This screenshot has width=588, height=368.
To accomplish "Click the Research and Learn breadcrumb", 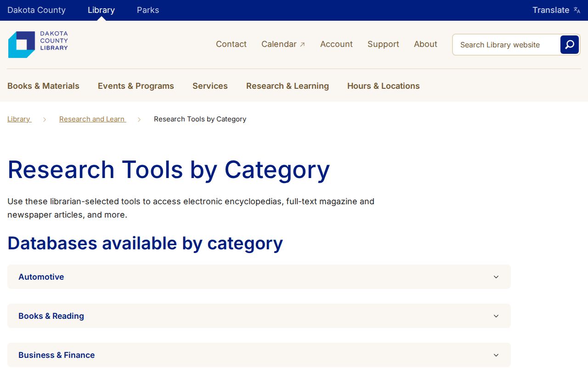I will [x=92, y=119].
